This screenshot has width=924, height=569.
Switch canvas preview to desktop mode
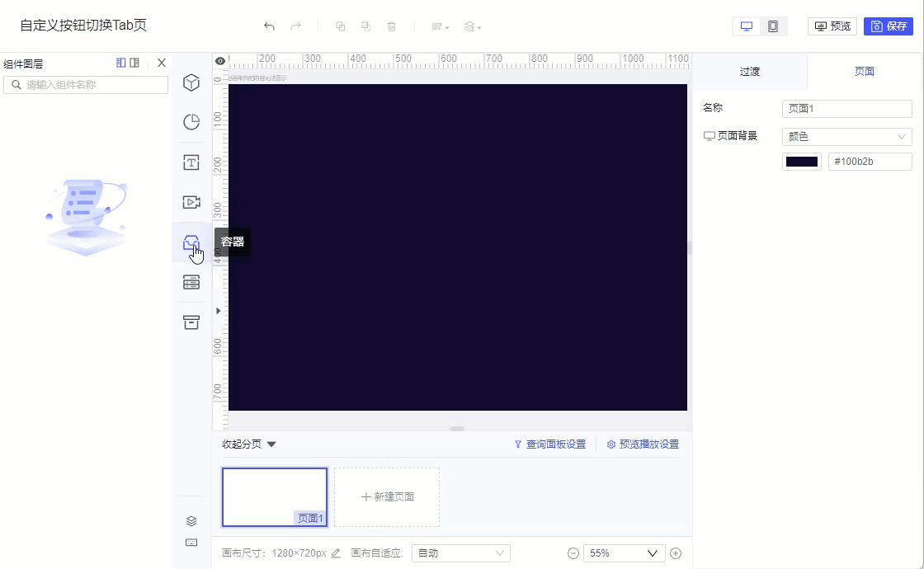pyautogui.click(x=747, y=26)
